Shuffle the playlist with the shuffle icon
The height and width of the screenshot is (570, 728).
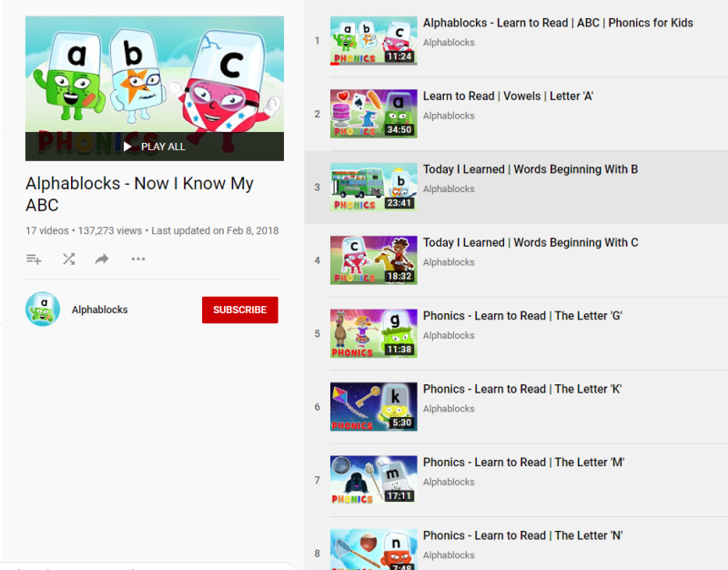69,259
